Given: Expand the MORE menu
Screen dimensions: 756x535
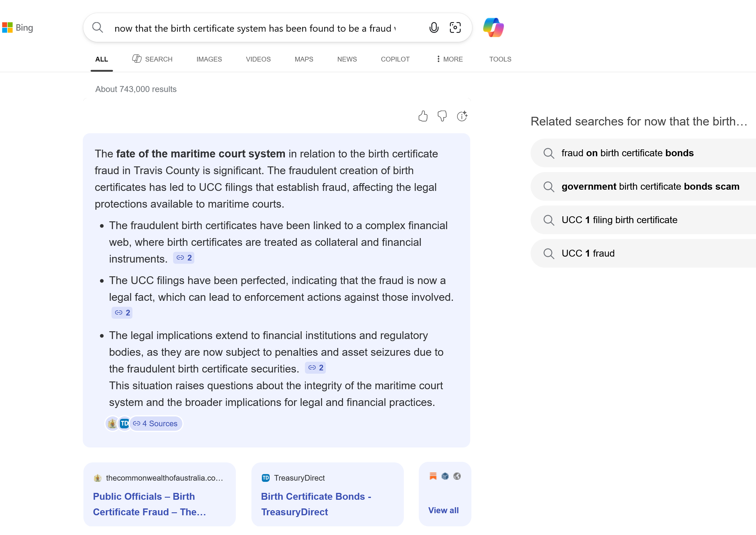Looking at the screenshot, I should click(449, 59).
